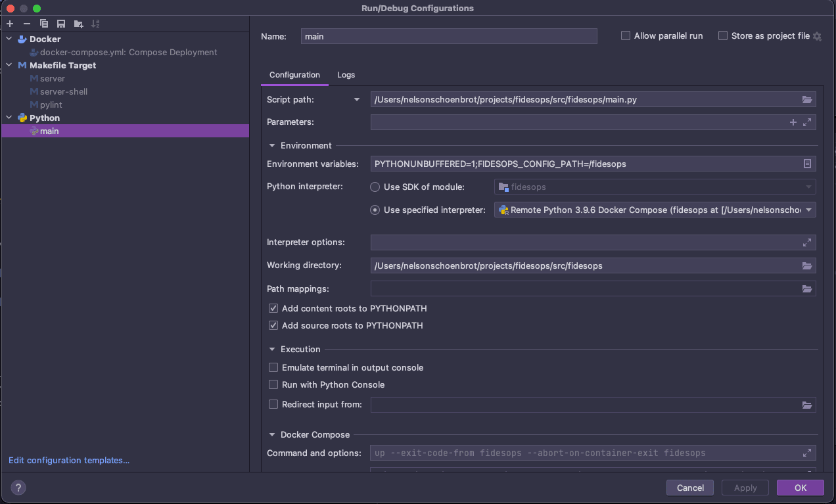Click the Apply button
Screen dimensions: 836x504
click(745, 488)
